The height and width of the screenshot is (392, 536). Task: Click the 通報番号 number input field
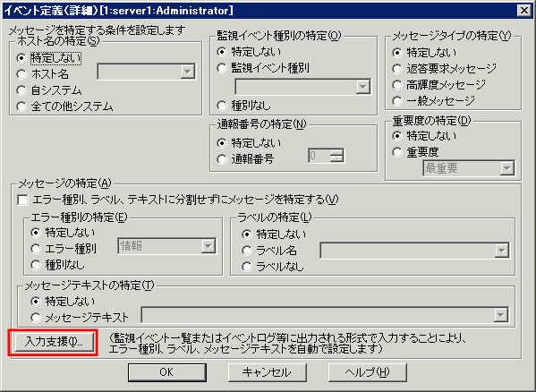tap(319, 157)
